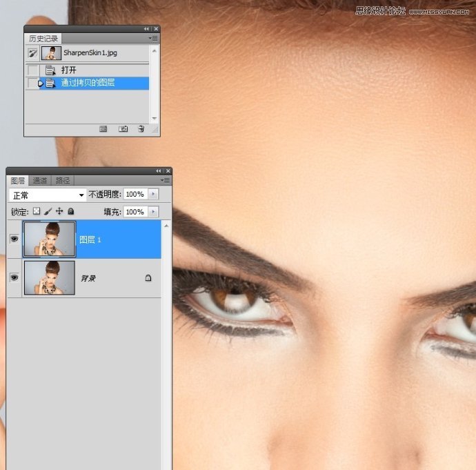476x470 pixels.
Task: Lock image pixels brush icon
Action: (x=48, y=211)
